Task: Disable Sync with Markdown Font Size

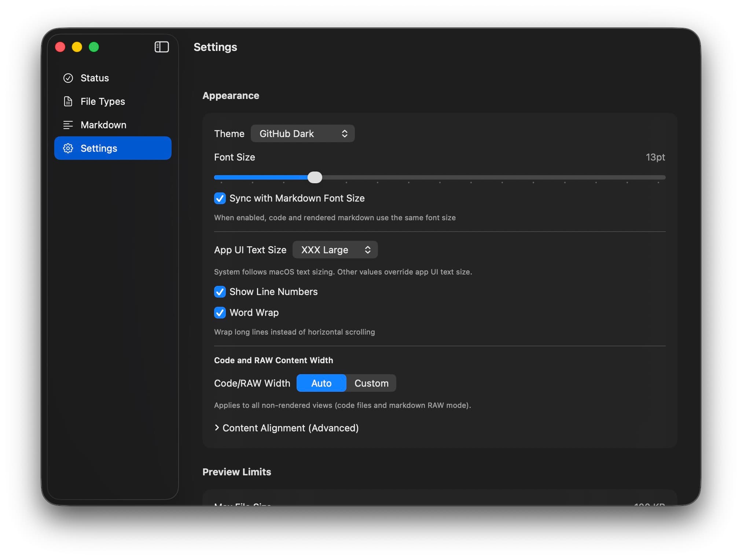Action: coord(220,198)
